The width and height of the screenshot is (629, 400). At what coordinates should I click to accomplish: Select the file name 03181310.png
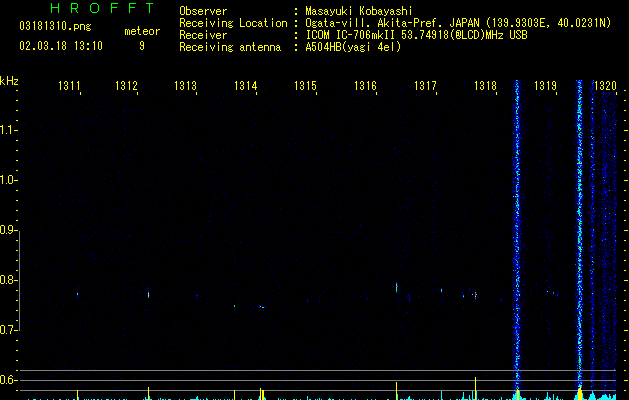[55, 27]
